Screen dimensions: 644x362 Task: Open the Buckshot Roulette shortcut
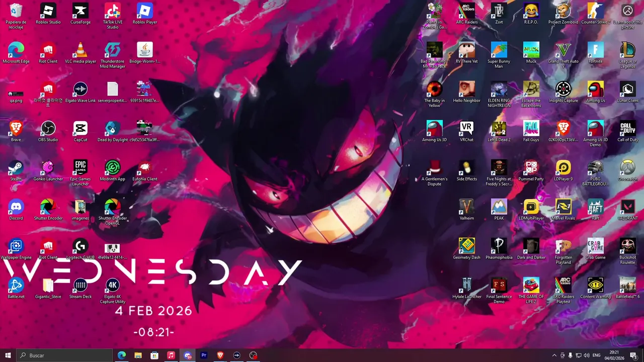pos(628,251)
